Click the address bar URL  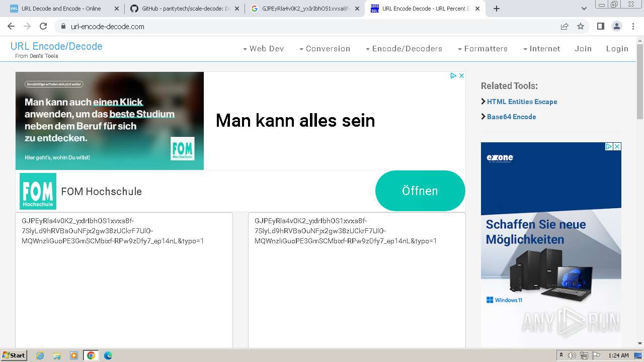(108, 27)
